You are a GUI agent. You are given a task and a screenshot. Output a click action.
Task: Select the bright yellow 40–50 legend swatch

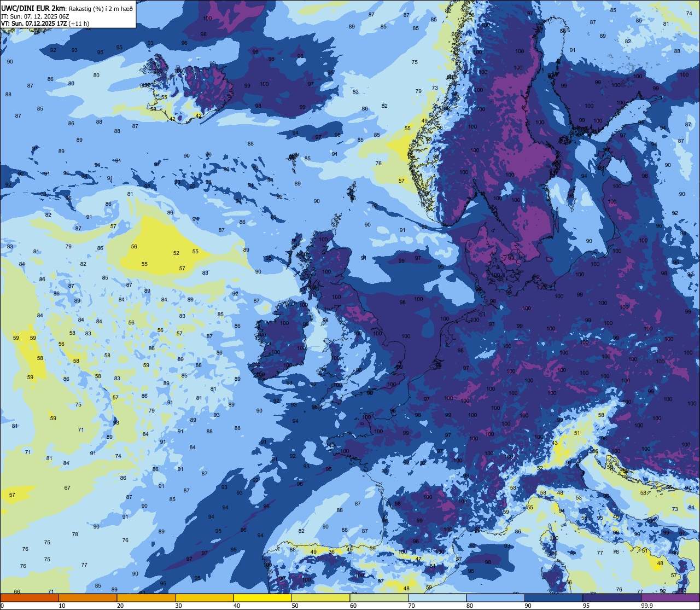point(262,597)
